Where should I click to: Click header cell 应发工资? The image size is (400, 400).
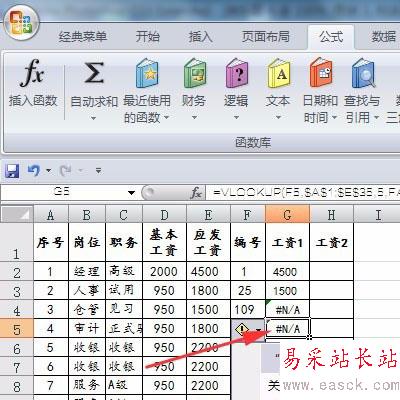coord(208,242)
